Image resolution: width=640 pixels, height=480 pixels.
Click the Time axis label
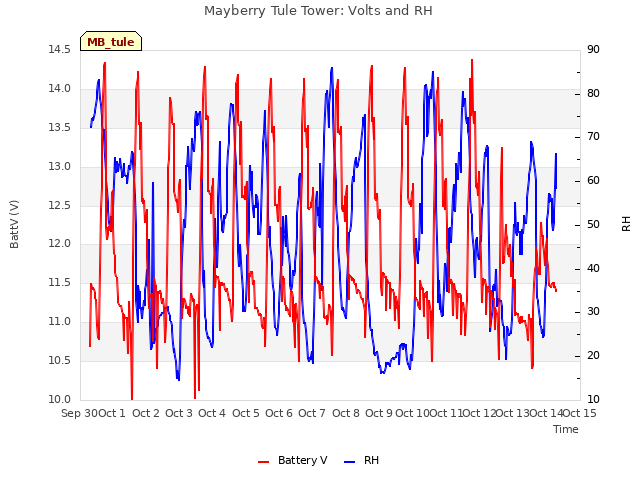click(x=566, y=429)
